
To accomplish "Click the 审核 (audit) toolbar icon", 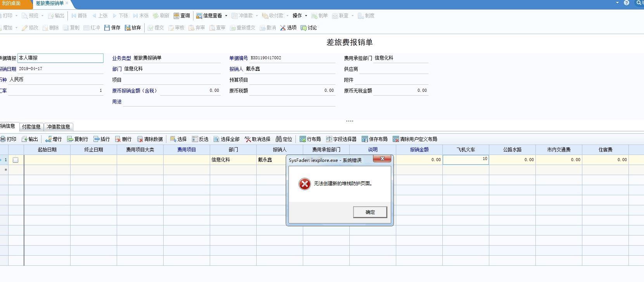I will click(176, 28).
